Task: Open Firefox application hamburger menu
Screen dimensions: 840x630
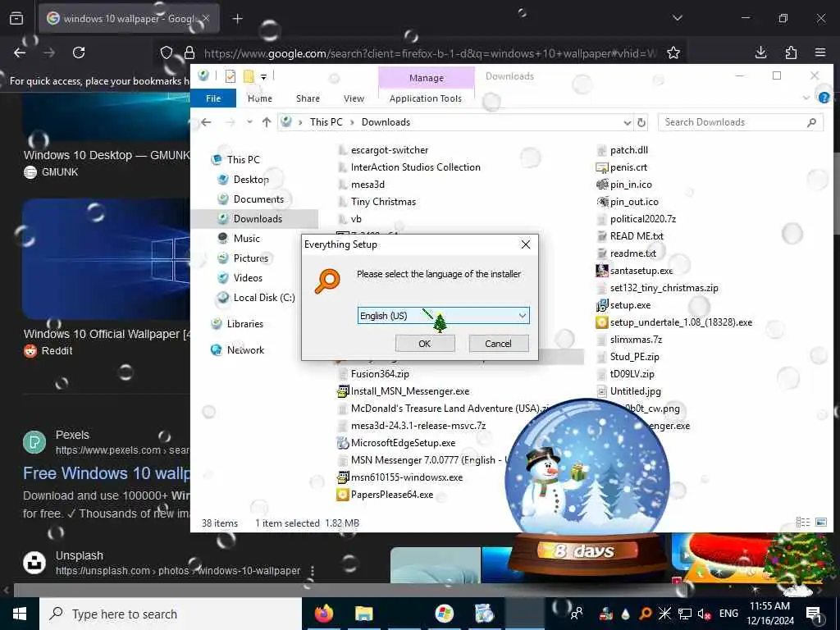Action: pyautogui.click(x=820, y=52)
